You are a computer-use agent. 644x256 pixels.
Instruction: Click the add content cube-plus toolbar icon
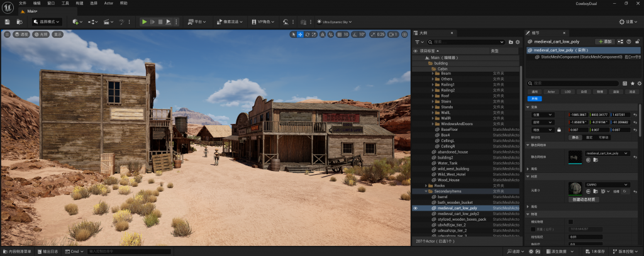tap(76, 22)
